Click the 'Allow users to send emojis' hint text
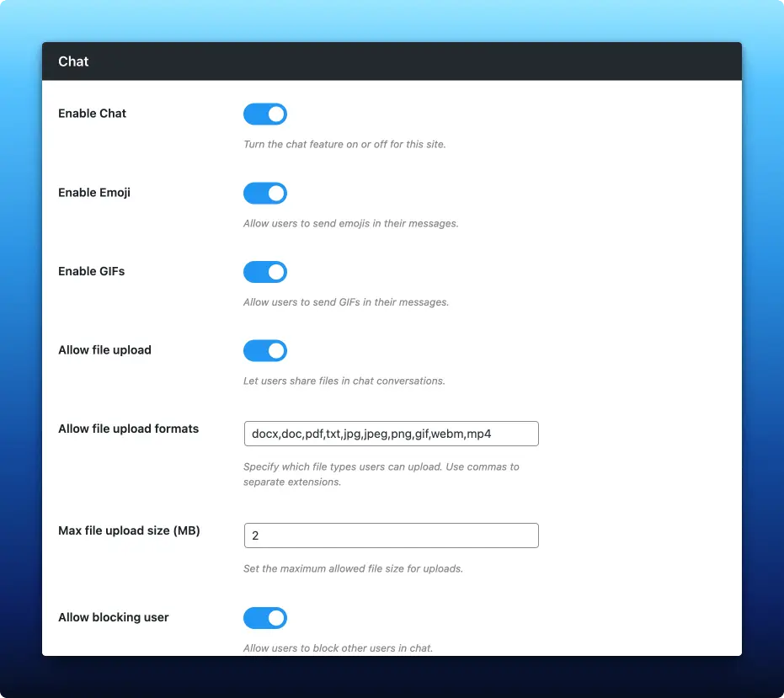784x698 pixels. coord(350,223)
